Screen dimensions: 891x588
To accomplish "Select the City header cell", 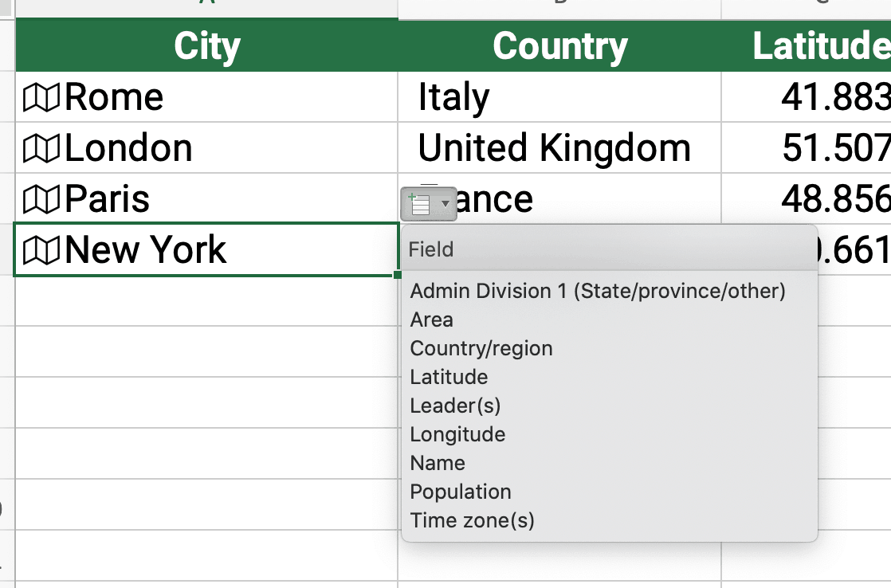I will 207,46.
